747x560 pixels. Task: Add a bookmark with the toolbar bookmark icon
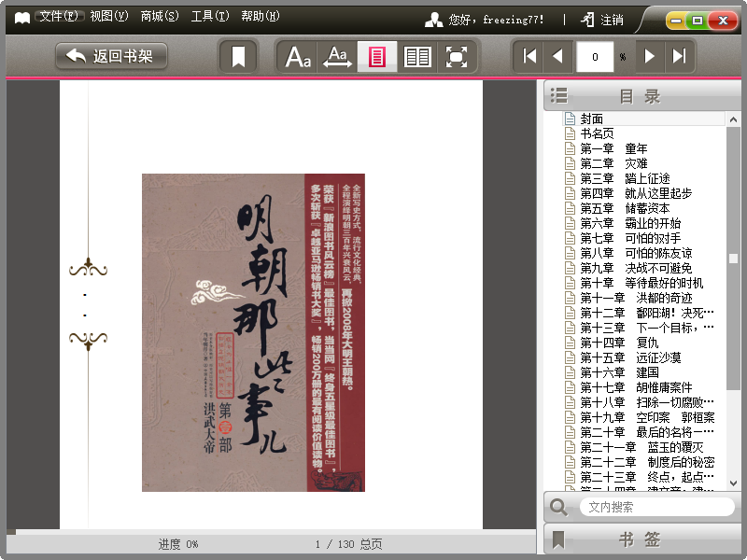[x=238, y=57]
